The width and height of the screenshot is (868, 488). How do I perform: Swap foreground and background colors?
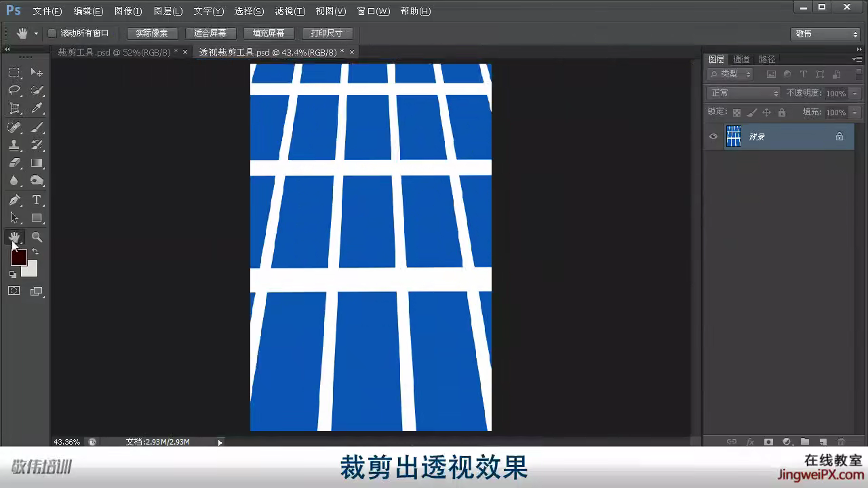(x=35, y=251)
